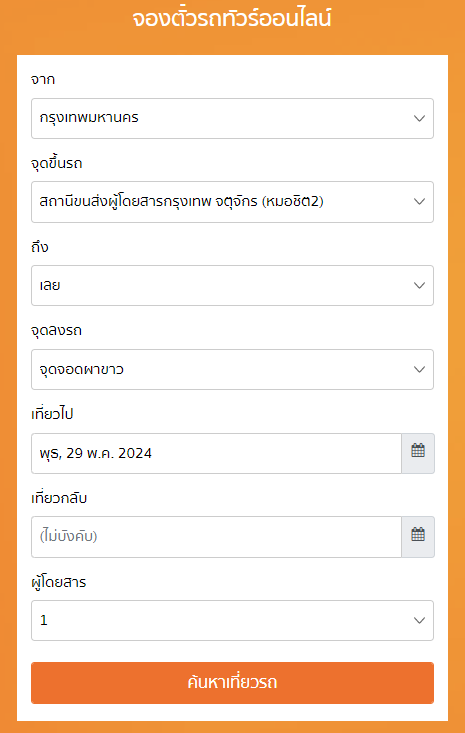The image size is (465, 733).
Task: Click the เที่ยวกลับ field label
Action: tap(59, 498)
